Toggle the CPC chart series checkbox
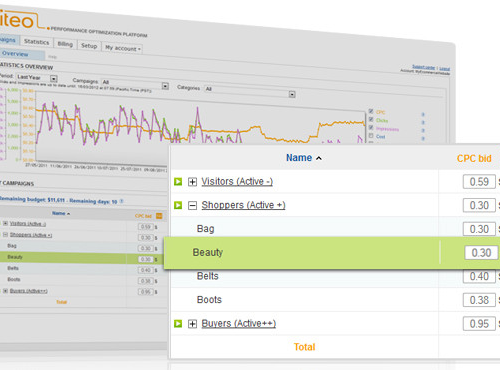500x378 pixels. (x=371, y=111)
